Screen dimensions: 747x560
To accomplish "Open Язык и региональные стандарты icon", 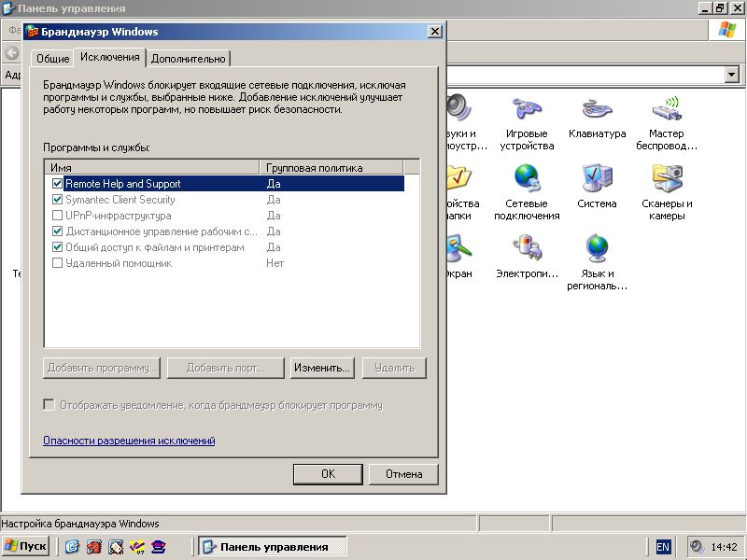I will (597, 248).
